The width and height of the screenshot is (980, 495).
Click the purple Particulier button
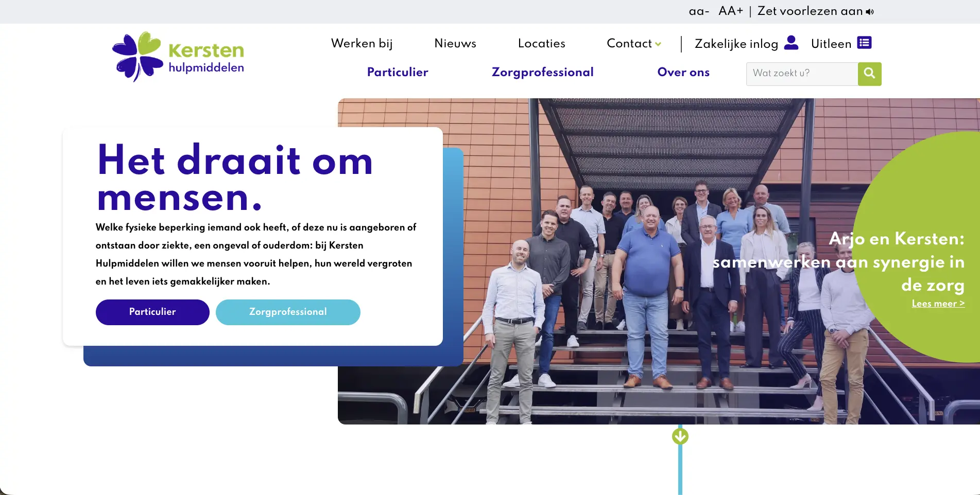pos(152,312)
